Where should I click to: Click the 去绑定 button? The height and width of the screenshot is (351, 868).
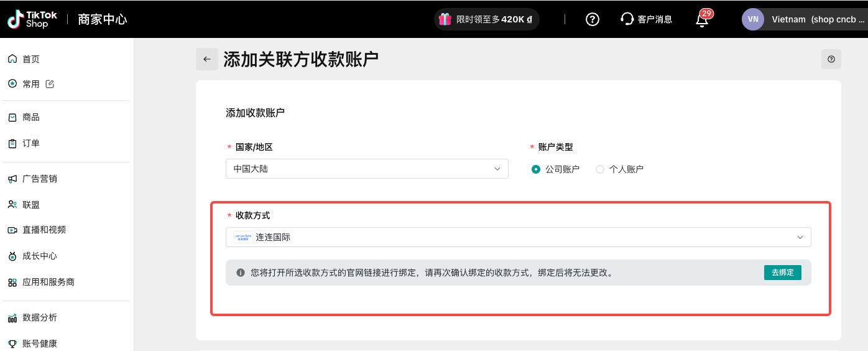782,273
